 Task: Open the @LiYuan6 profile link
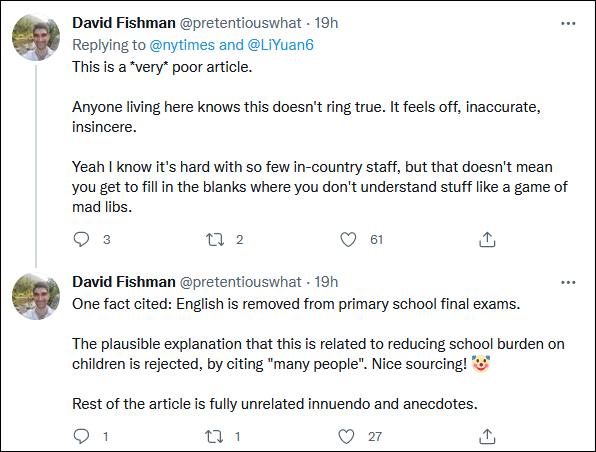(x=281, y=45)
